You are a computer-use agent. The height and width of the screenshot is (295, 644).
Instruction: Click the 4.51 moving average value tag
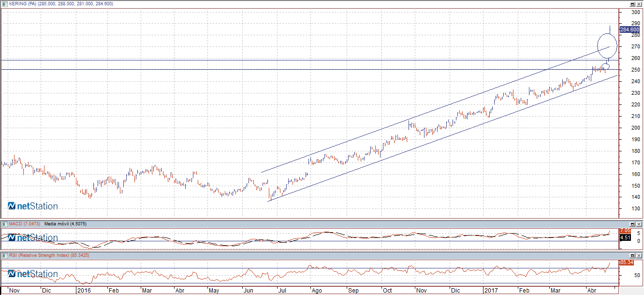click(625, 237)
